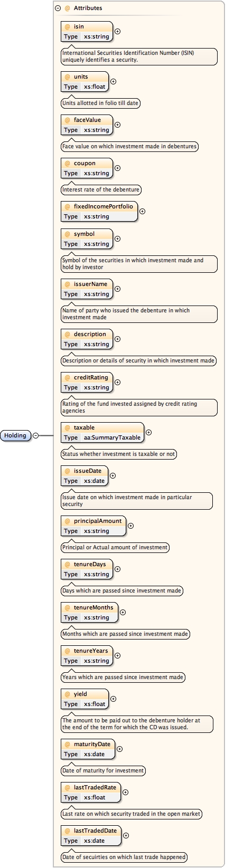Click the Attributes header label
234x868 pixels.
point(88,8)
